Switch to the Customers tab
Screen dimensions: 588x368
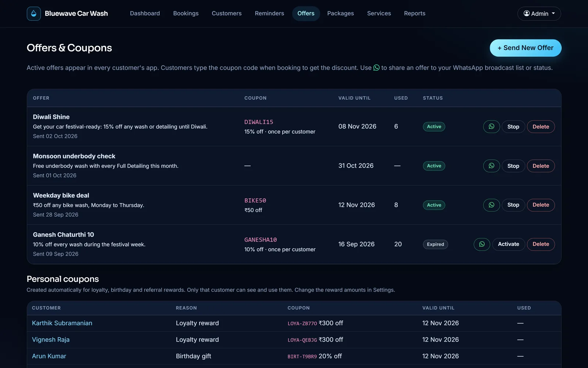[227, 14]
